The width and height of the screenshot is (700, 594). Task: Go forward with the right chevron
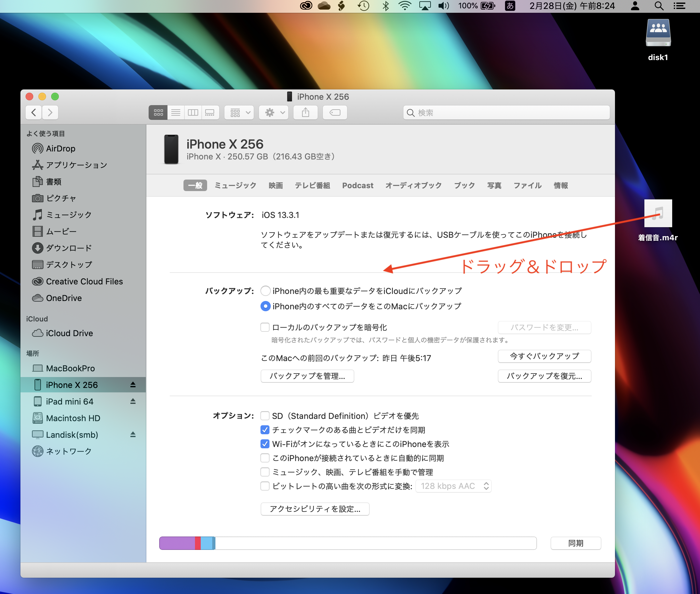click(x=50, y=112)
